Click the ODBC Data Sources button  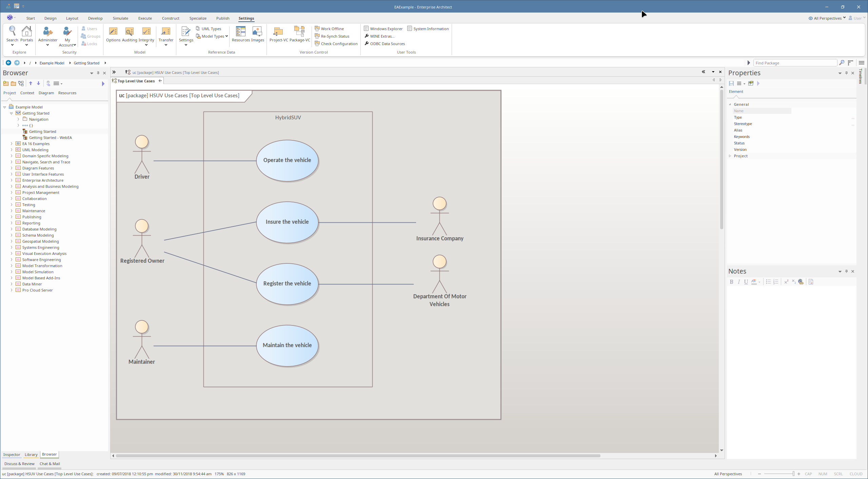coord(387,44)
